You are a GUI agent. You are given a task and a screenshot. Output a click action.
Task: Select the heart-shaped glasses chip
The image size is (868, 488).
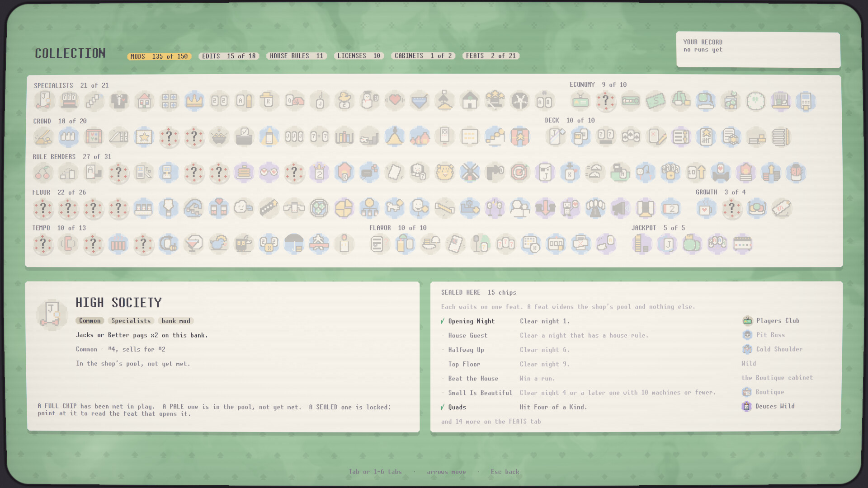[269, 172]
